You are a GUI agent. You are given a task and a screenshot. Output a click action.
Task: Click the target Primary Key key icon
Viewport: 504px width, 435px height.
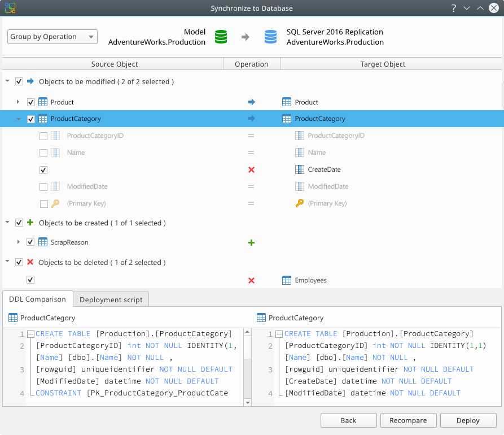pos(300,203)
